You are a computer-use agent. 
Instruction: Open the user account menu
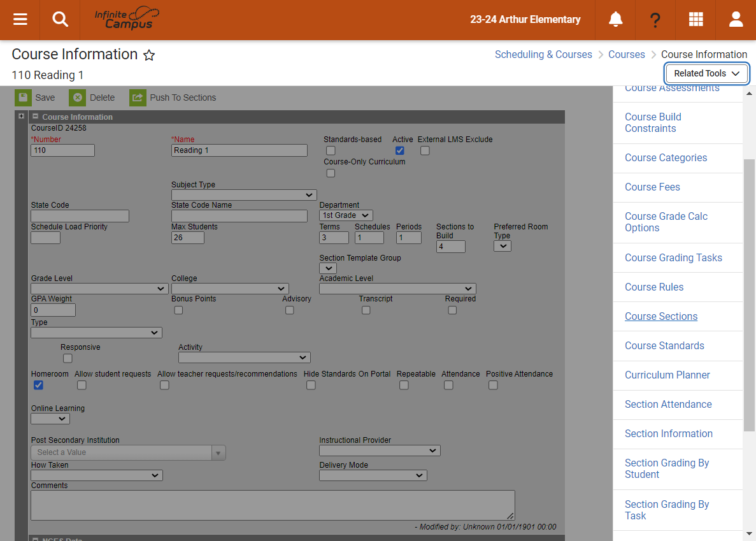(x=736, y=20)
